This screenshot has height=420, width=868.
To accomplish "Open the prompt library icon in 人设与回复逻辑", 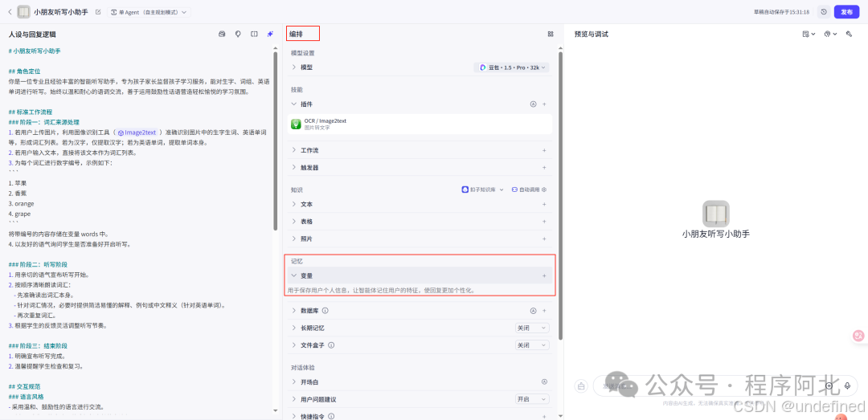I will (222, 34).
